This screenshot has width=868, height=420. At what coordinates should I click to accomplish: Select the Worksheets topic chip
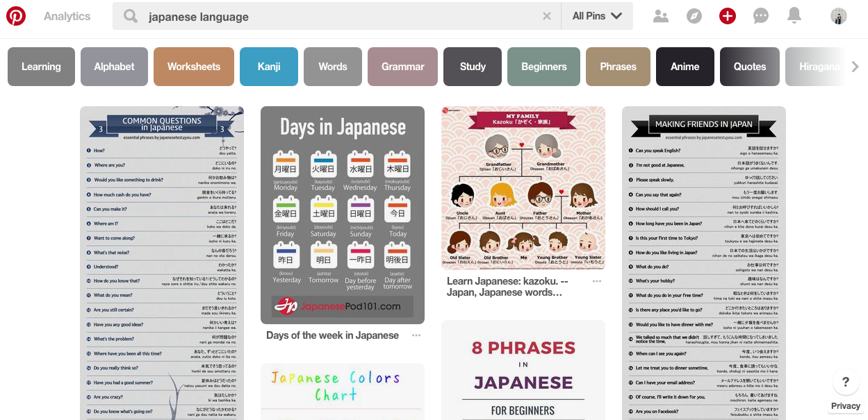pos(194,67)
